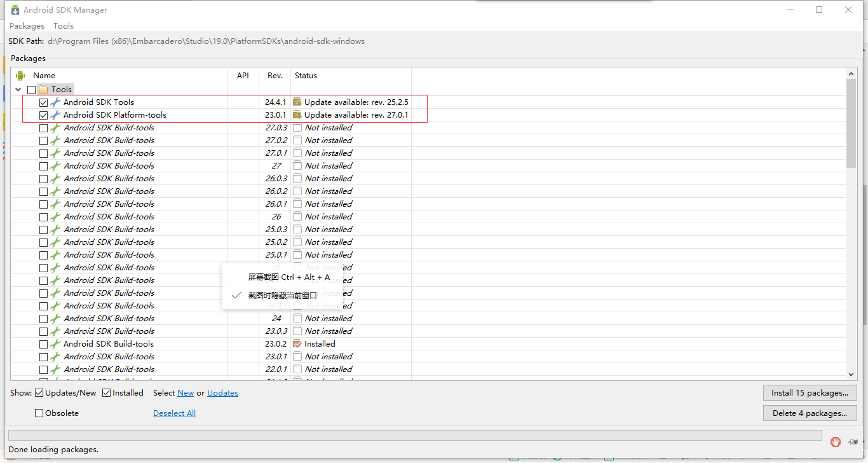Select the Android SDK Platform-tools row name
The image size is (868, 463).
(115, 115)
